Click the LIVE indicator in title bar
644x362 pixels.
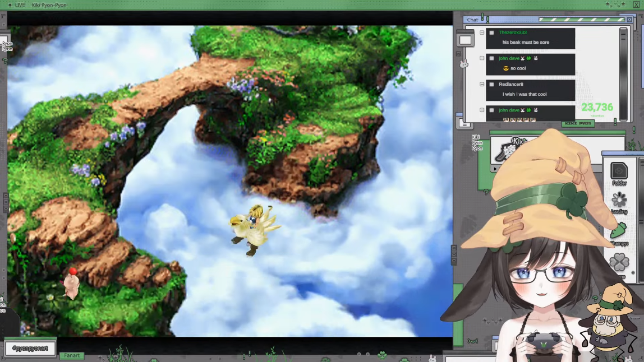pyautogui.click(x=17, y=5)
